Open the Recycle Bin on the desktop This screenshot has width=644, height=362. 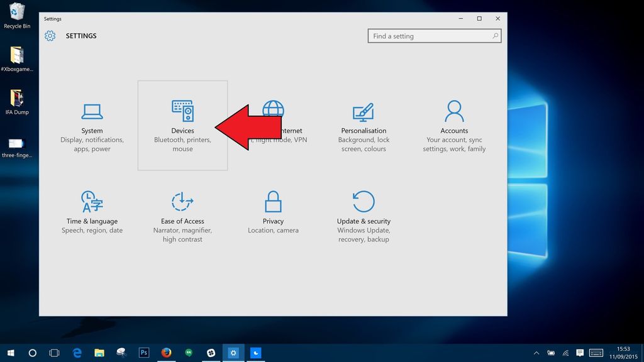click(16, 11)
